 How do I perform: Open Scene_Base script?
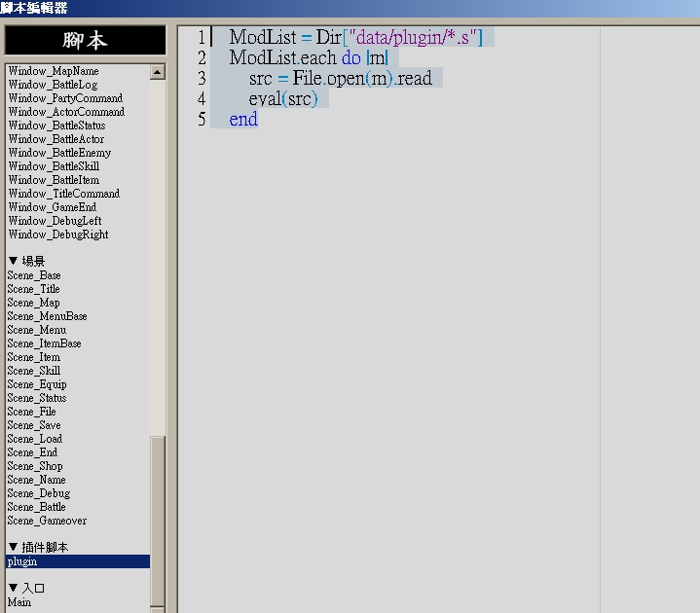[x=34, y=275]
